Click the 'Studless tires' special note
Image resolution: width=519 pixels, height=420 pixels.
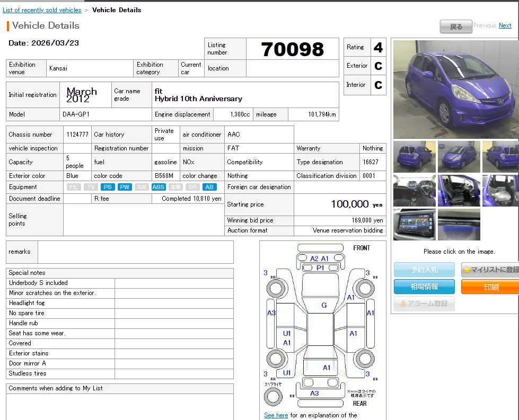(28, 373)
